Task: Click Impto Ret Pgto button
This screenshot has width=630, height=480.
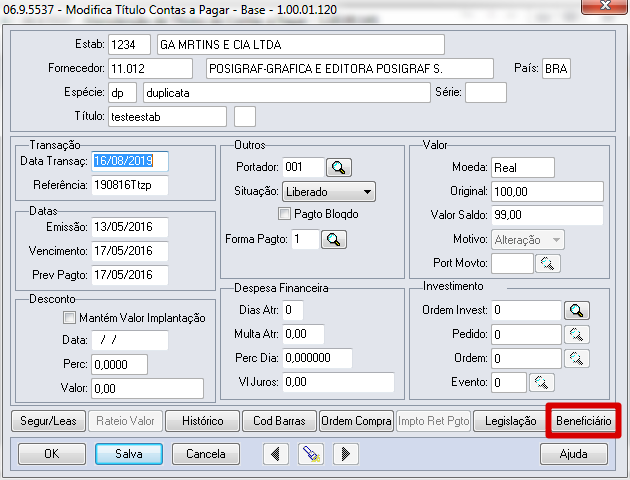Action: click(434, 421)
